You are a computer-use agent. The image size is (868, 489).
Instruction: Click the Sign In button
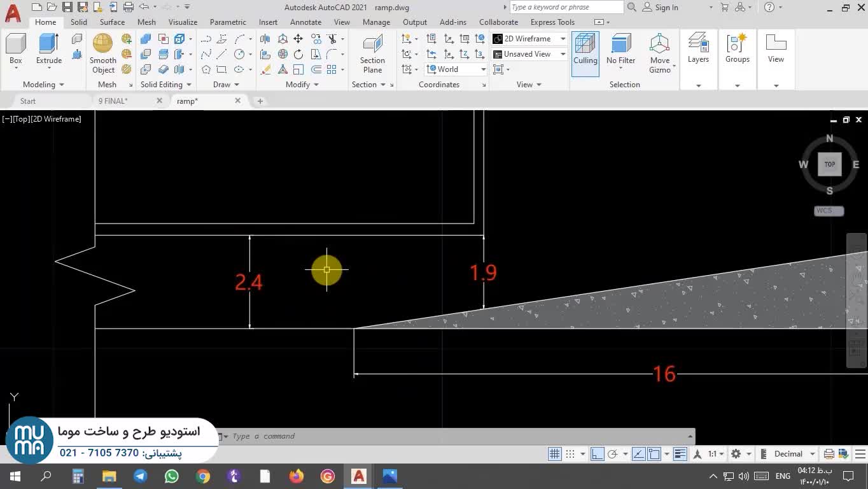660,8
